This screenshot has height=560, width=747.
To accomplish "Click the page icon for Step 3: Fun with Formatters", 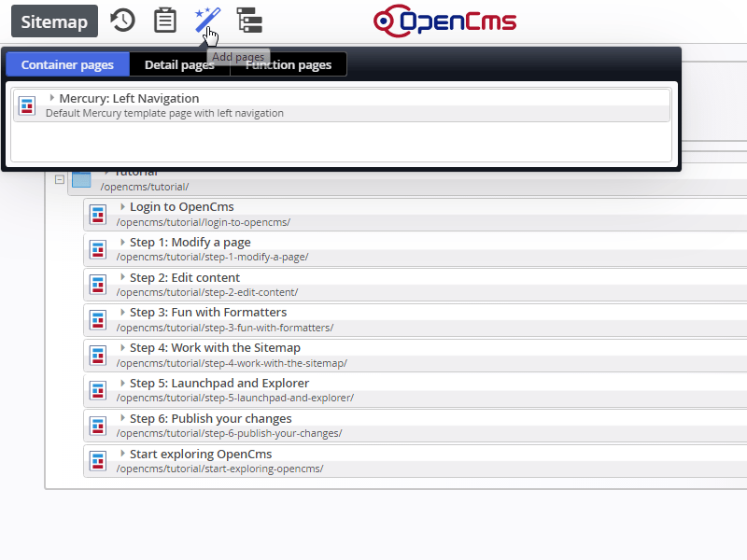I will click(98, 319).
